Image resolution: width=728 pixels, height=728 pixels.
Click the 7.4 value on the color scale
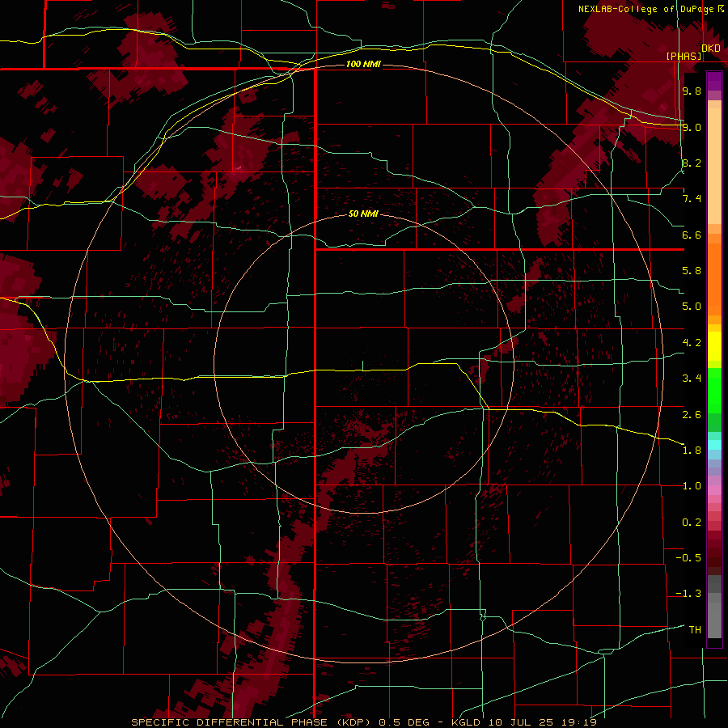tap(692, 199)
